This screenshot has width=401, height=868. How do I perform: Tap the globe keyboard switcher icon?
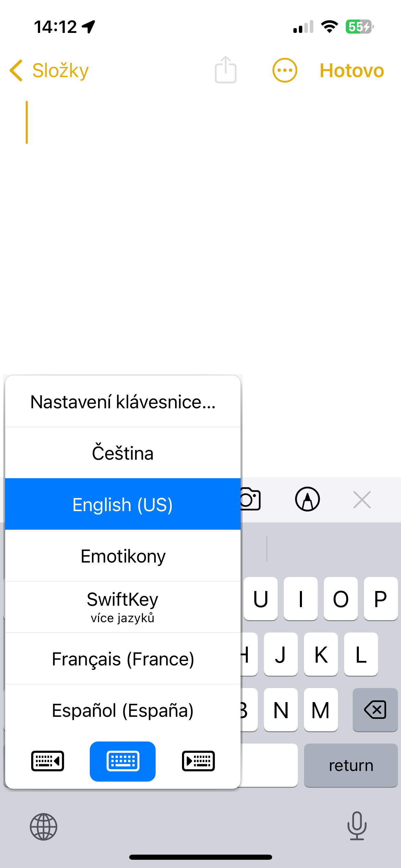click(44, 827)
